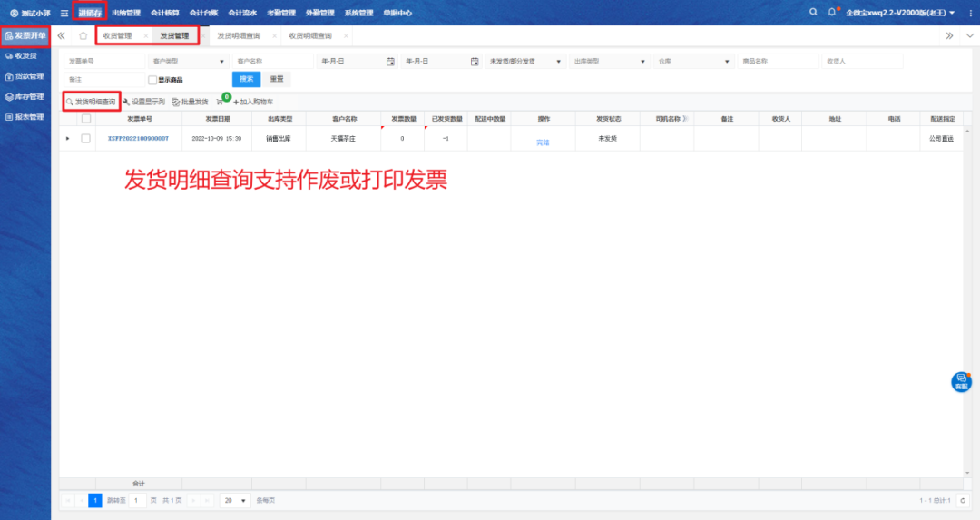Collapse sidebar with double-left arrow icon
The image size is (980, 520).
(x=61, y=36)
